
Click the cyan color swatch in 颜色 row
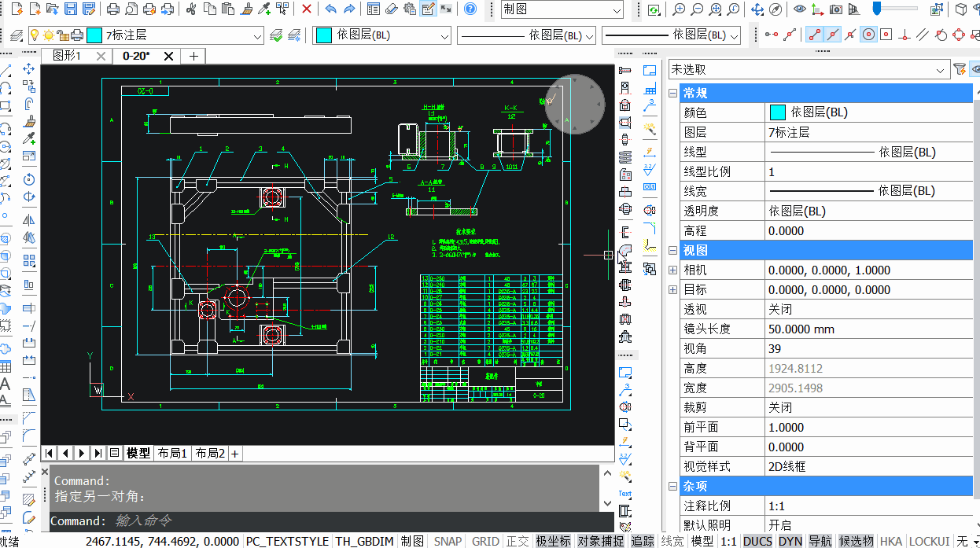coord(777,112)
